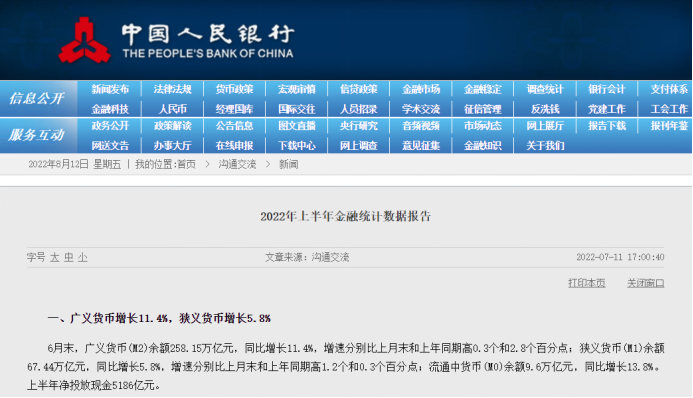Open the 新闻发布 menu item
The height and width of the screenshot is (398, 693).
(110, 89)
